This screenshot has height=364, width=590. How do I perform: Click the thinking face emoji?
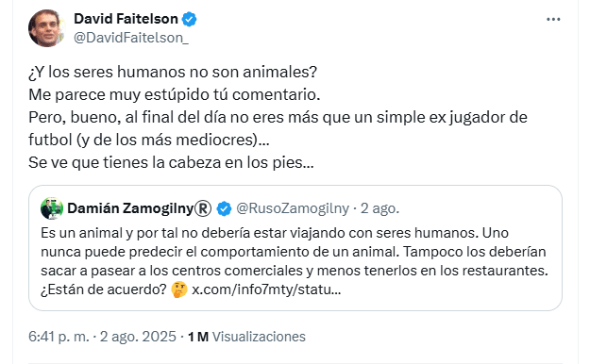[x=179, y=290]
